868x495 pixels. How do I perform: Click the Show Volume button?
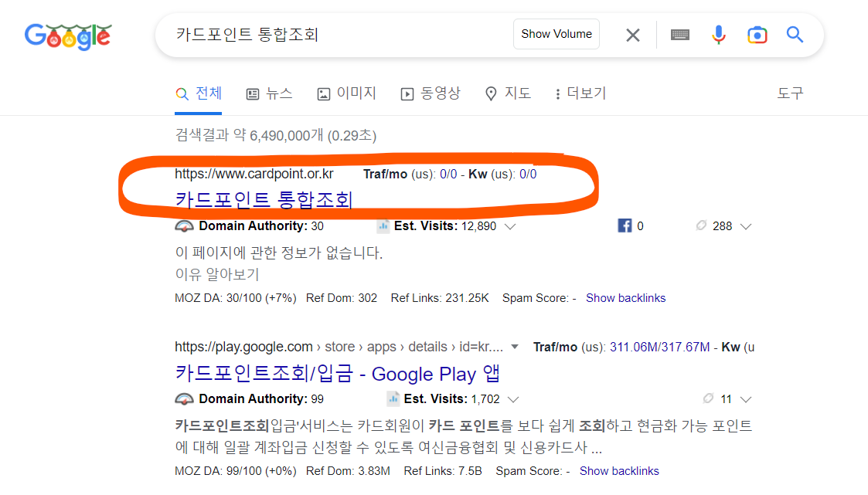point(556,34)
